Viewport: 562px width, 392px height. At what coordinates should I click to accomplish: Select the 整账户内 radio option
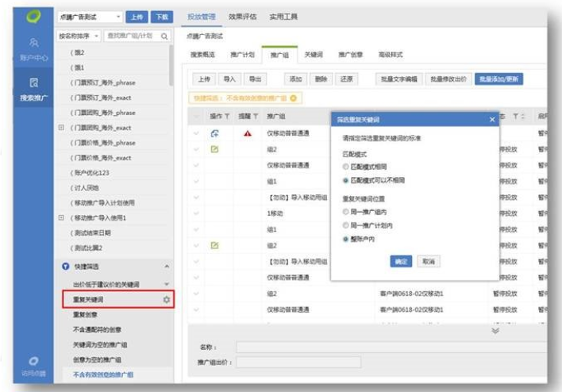[x=345, y=239]
